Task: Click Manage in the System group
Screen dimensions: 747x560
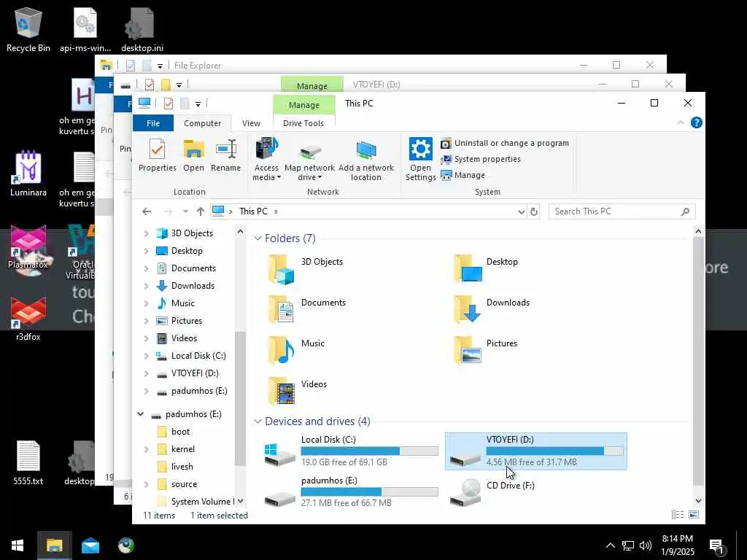Action: click(463, 175)
